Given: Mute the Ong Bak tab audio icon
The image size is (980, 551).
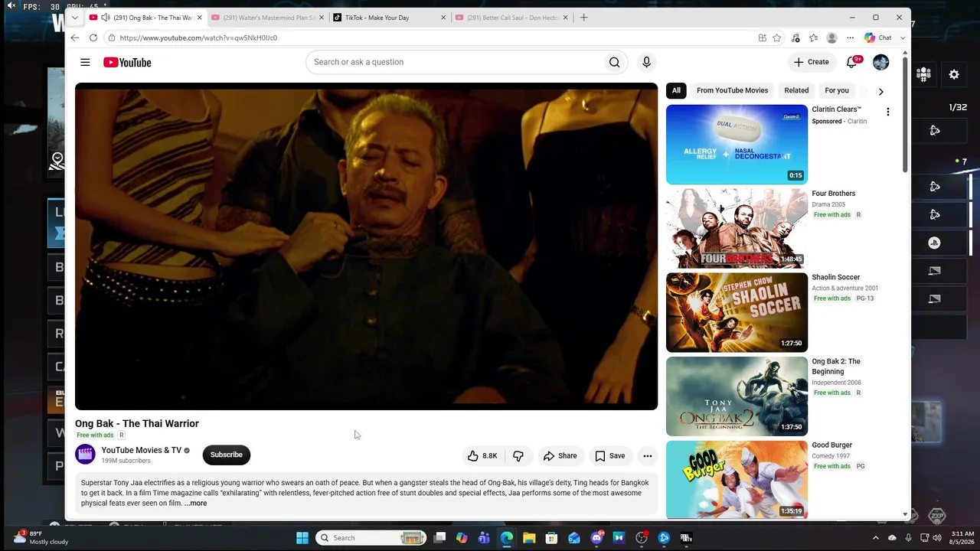Looking at the screenshot, I should tap(105, 18).
